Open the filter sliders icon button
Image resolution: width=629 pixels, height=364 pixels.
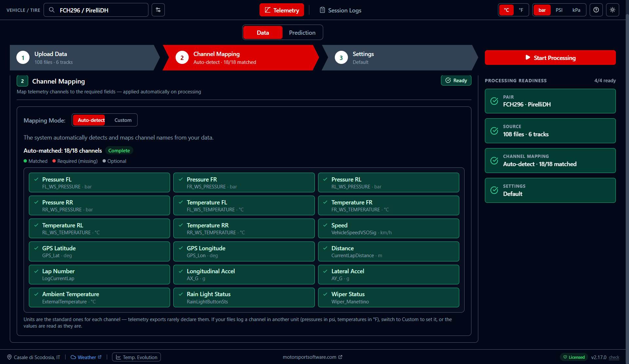pyautogui.click(x=158, y=10)
